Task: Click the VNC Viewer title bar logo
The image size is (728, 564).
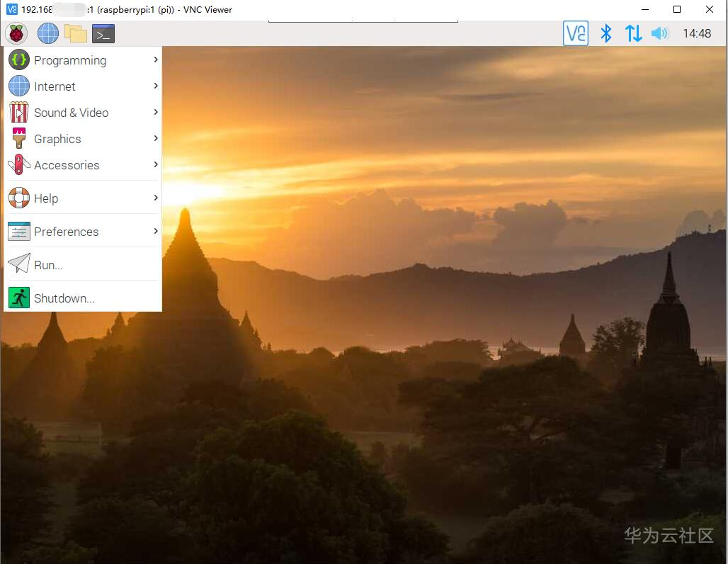Action: point(11,9)
